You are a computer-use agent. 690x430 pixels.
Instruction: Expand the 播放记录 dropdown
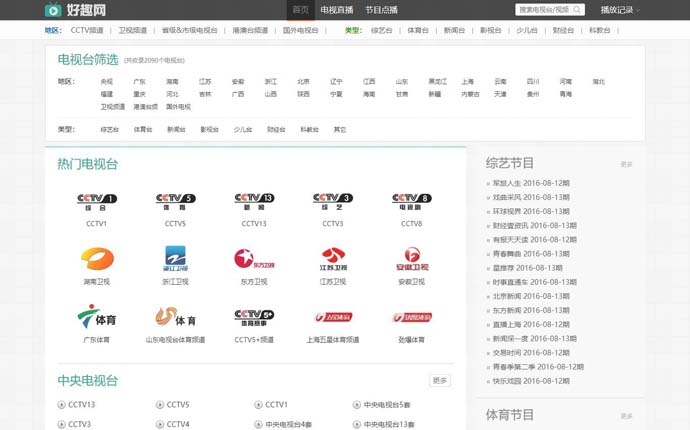(620, 10)
